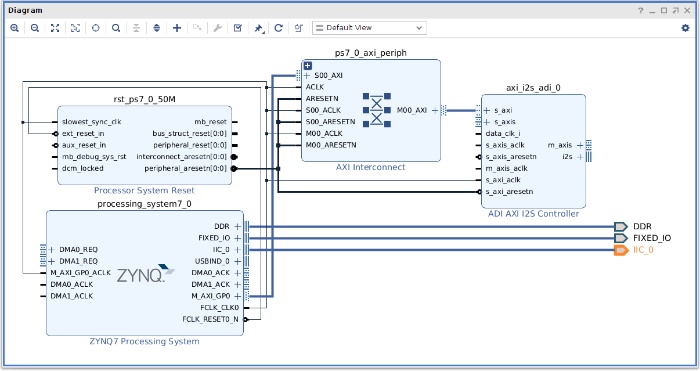700x371 pixels.
Task: Select the interconnect_aresetn[0:0] pin
Action: pos(182,157)
